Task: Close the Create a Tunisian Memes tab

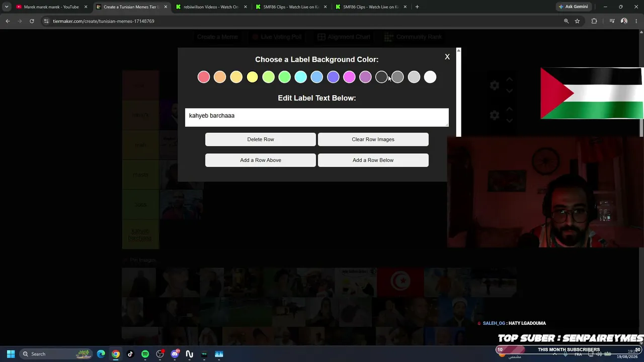Action: coord(166,7)
